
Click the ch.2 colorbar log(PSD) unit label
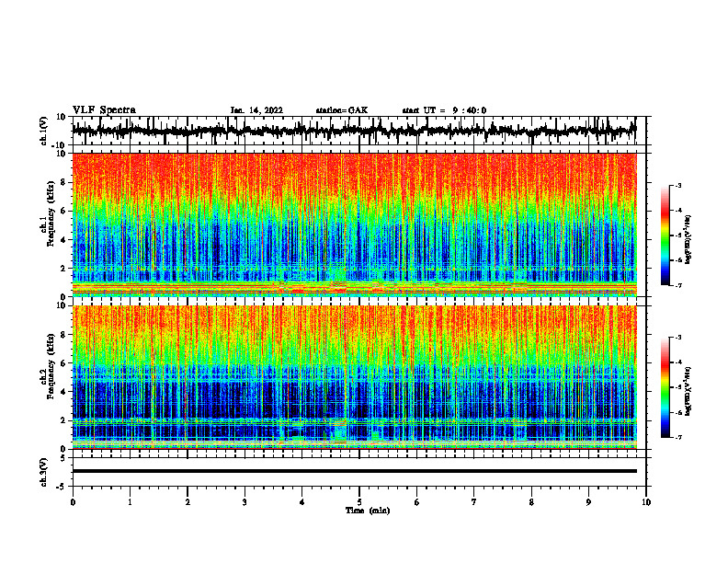tap(688, 391)
